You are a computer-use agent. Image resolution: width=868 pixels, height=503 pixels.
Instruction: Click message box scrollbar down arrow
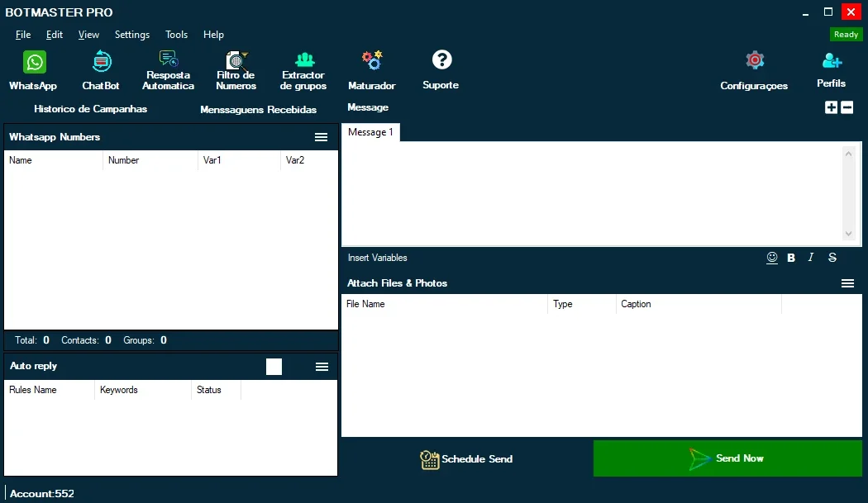pyautogui.click(x=848, y=234)
